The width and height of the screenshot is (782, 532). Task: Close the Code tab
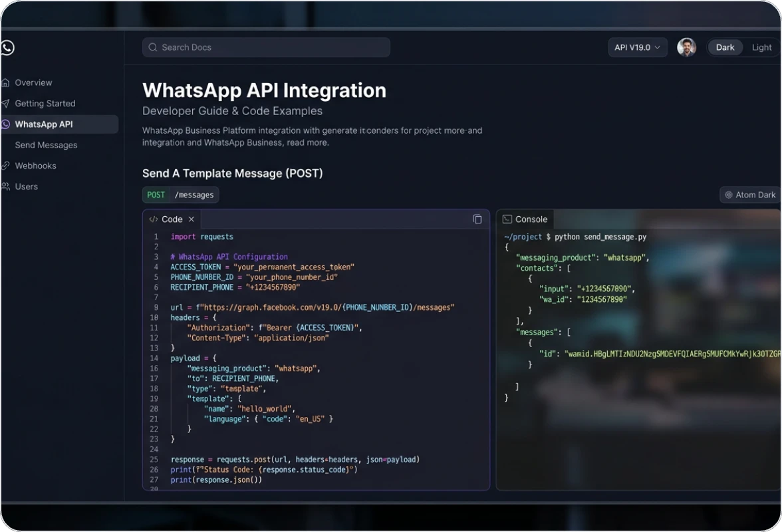[x=191, y=219]
